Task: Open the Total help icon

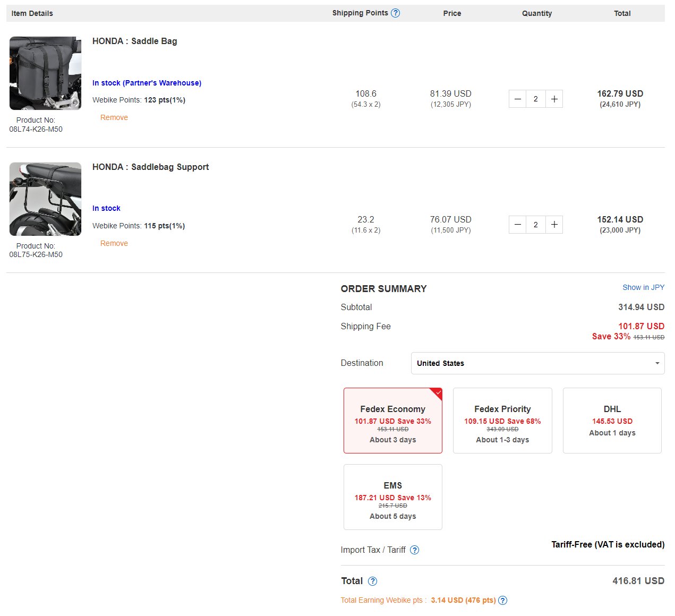Action: click(373, 581)
